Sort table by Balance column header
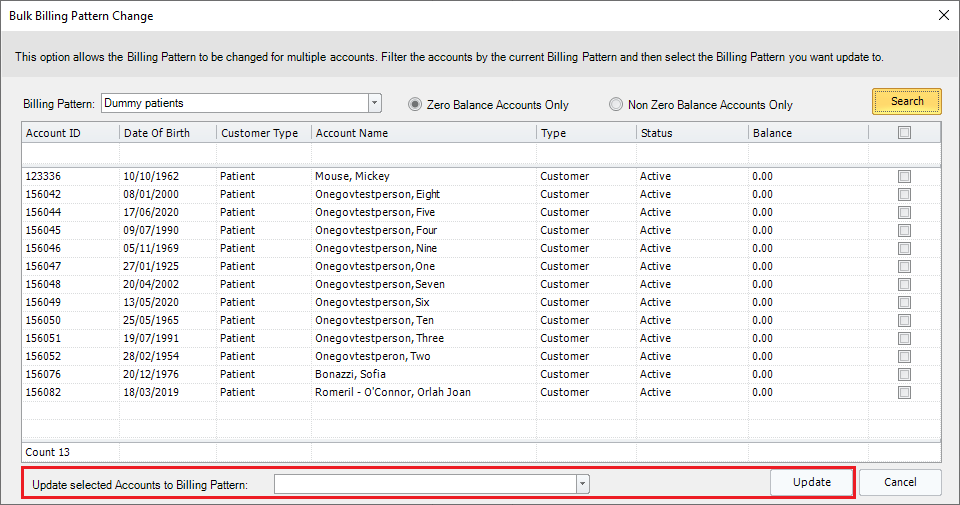This screenshot has height=505, width=960. (806, 133)
